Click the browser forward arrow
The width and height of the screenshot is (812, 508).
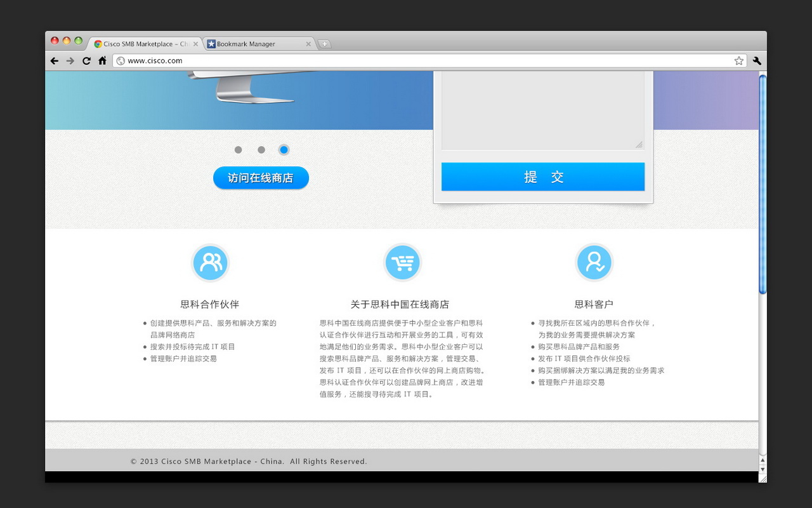pos(70,61)
